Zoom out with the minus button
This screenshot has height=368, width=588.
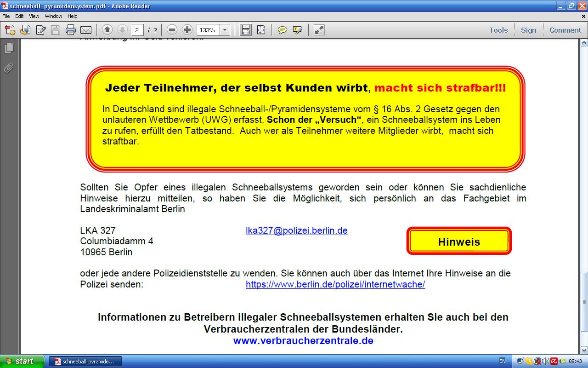[x=172, y=30]
